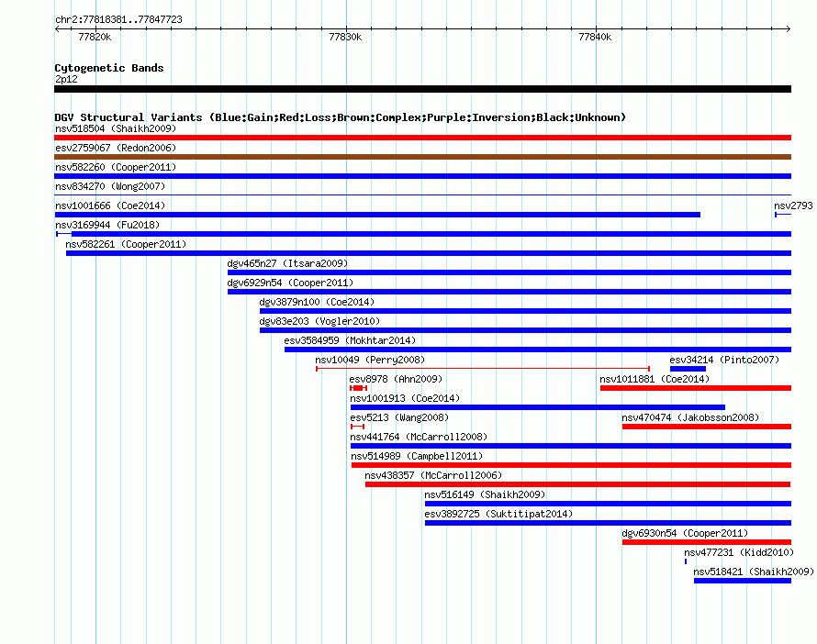Viewport: 817px width, 644px height.
Task: Open variant nsv1001913 (Coe2014) label
Action: pos(405,398)
